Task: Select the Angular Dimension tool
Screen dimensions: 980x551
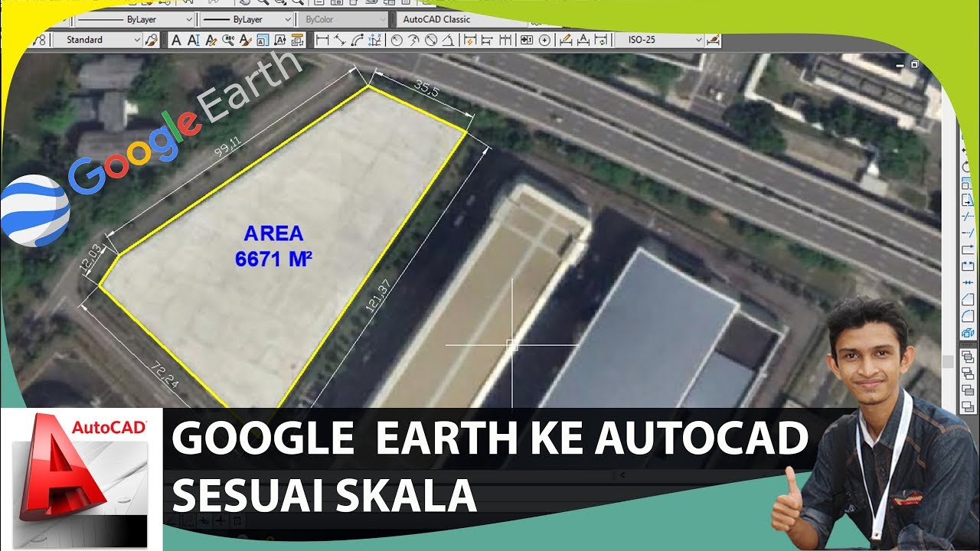Action: (x=448, y=40)
